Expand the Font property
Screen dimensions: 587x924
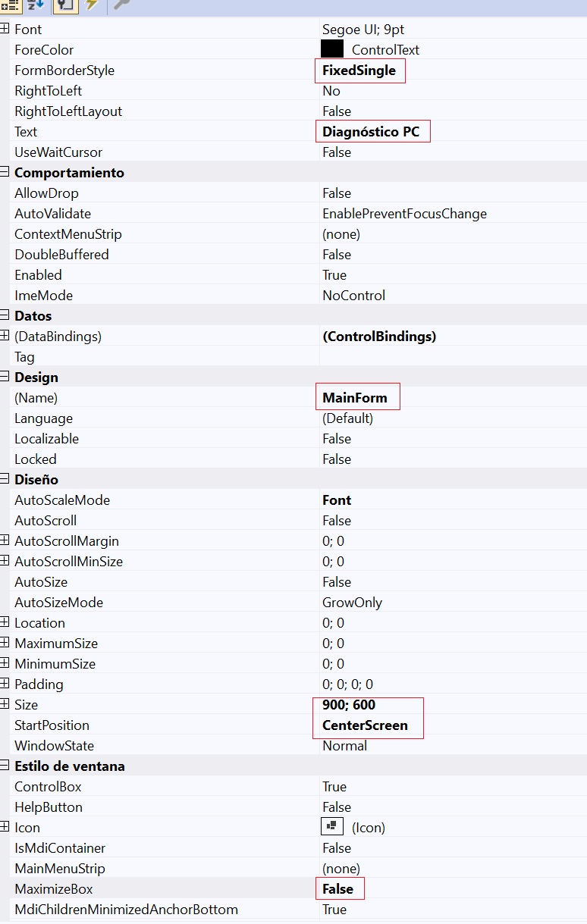[5, 30]
